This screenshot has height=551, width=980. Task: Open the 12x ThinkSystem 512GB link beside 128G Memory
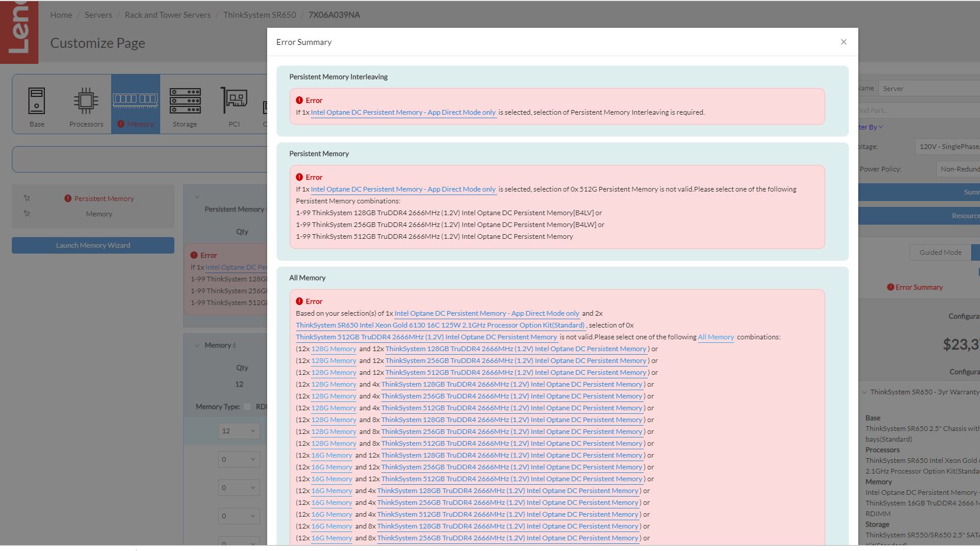click(x=516, y=372)
